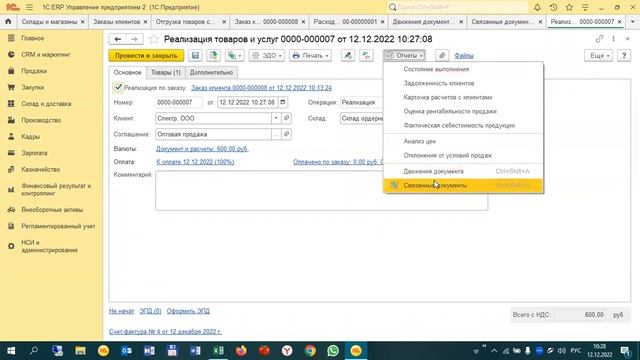This screenshot has height=360, width=640.
Task: Click into the Номер field
Action: (x=178, y=102)
